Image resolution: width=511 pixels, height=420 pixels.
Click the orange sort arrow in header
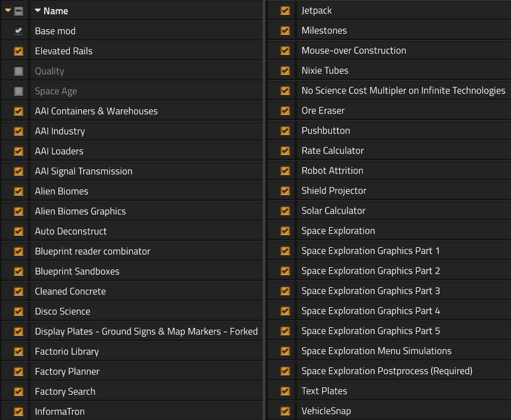(x=8, y=11)
